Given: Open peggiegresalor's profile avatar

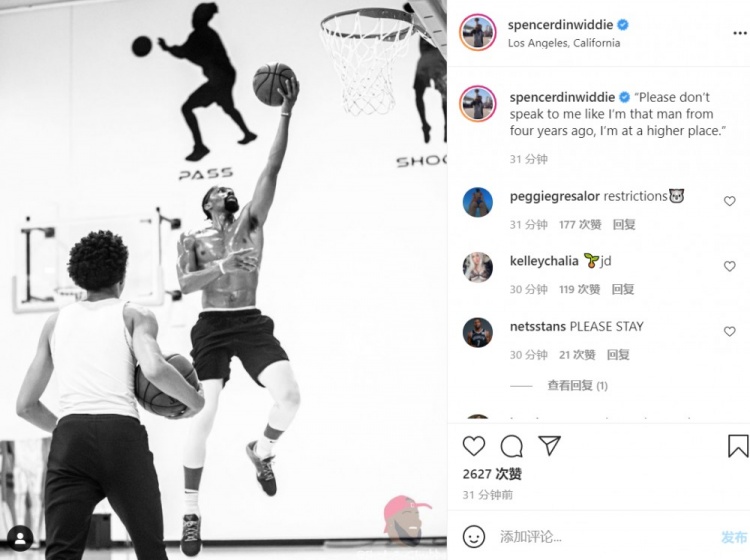Looking at the screenshot, I should click(x=477, y=202).
